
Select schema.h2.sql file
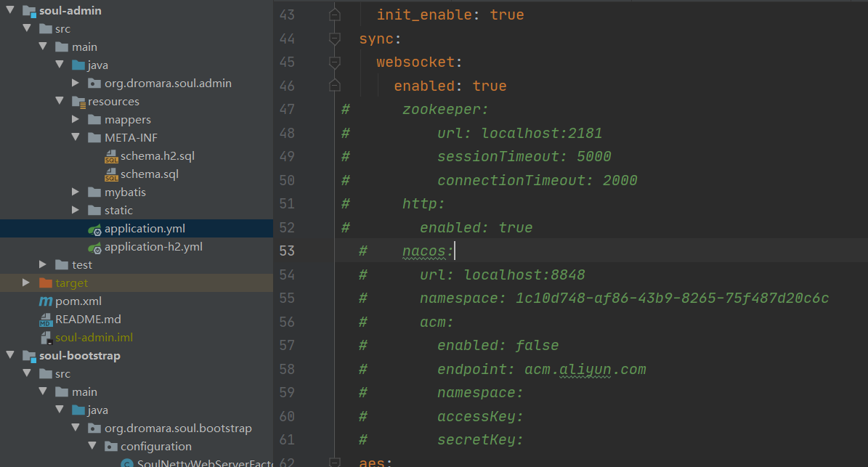click(157, 156)
